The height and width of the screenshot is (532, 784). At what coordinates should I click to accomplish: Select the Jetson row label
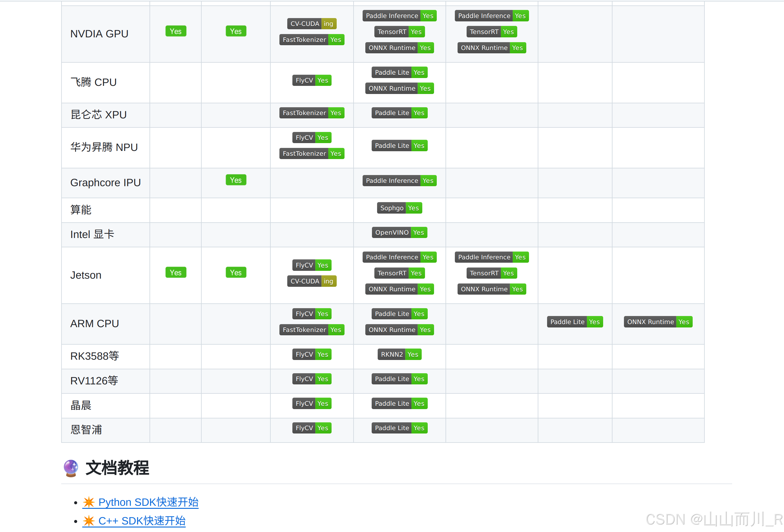pyautogui.click(x=86, y=275)
